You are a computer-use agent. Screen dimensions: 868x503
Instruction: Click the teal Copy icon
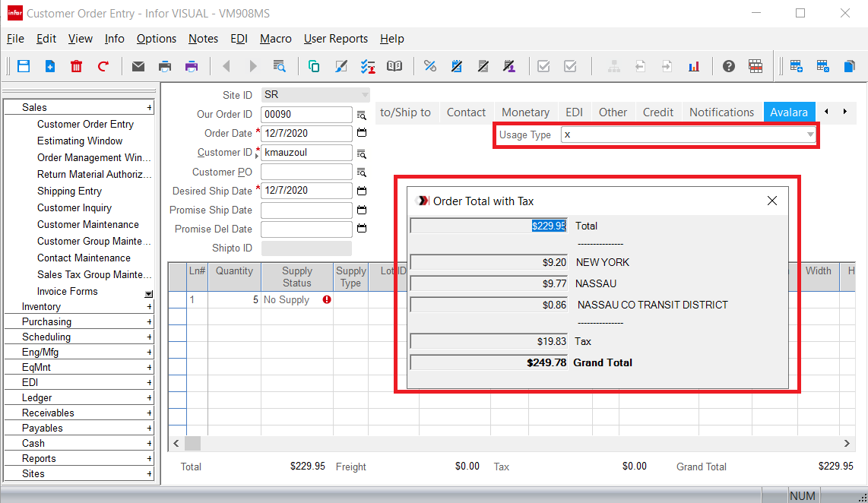314,66
